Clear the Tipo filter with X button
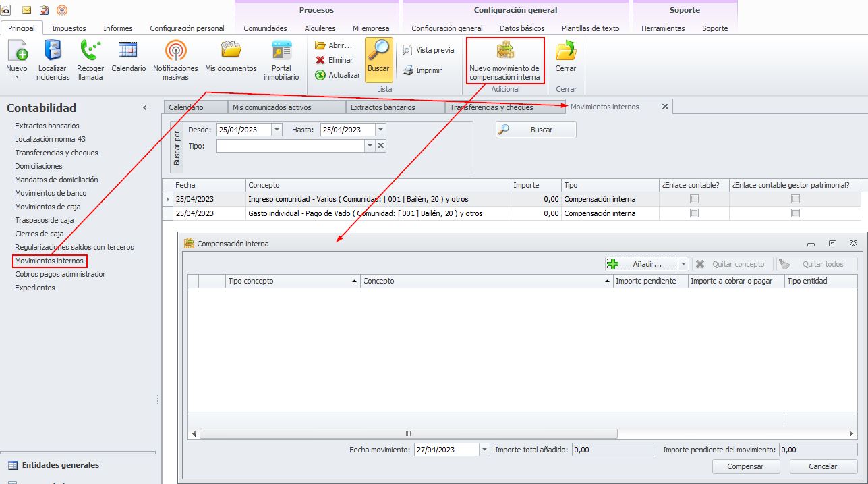Viewport: 868px width, 484px height. [380, 146]
